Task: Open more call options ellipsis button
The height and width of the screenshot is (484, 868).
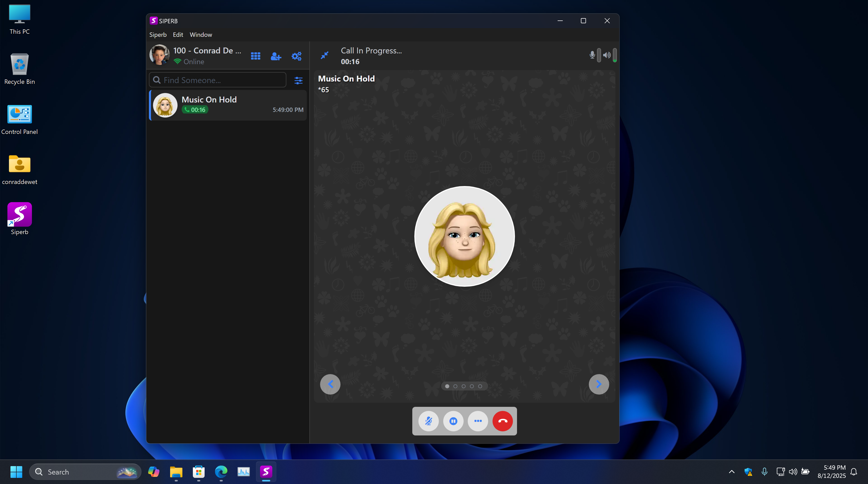Action: point(478,421)
